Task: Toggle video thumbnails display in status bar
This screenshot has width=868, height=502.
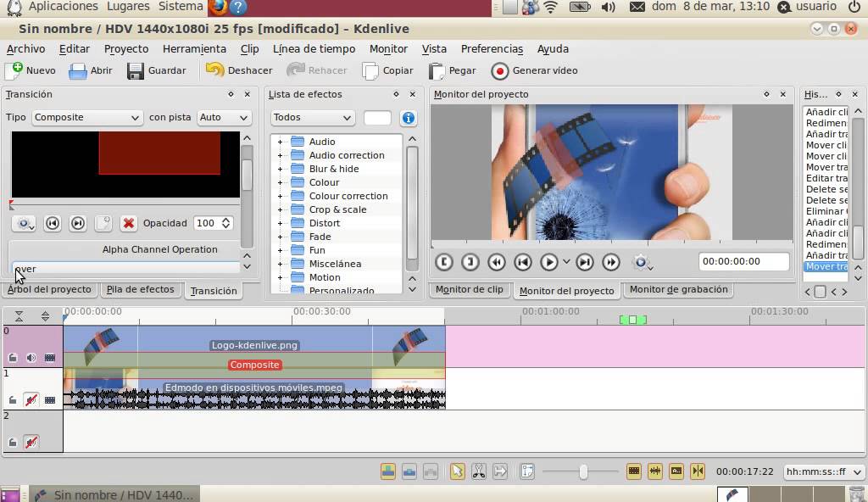Action: (633, 471)
